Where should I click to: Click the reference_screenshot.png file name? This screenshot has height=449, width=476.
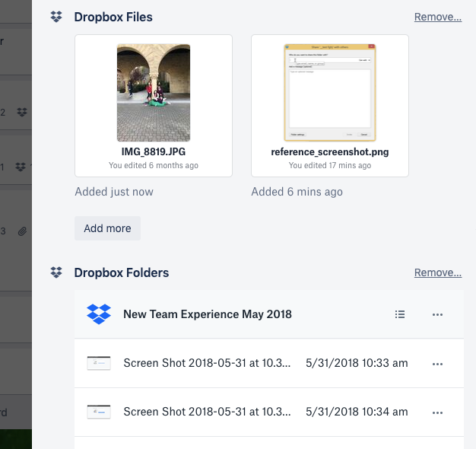[330, 151]
